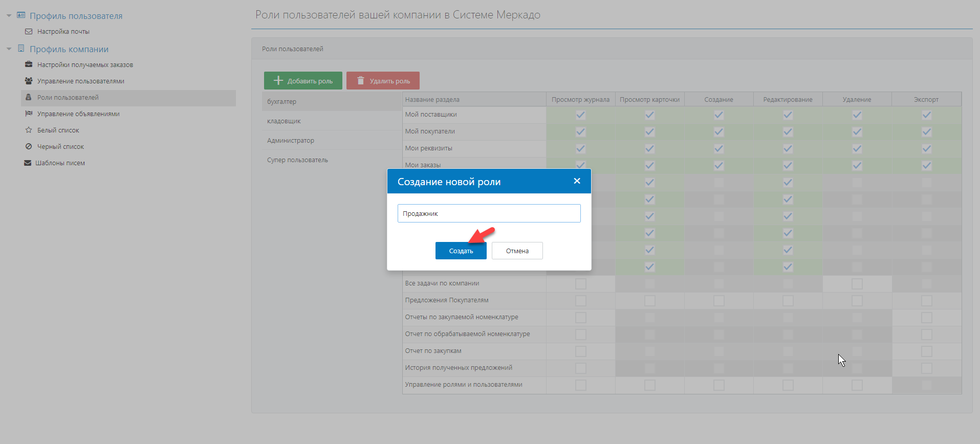This screenshot has height=444, width=980.
Task: Select Роли пользователей in sidebar
Action: tap(68, 98)
